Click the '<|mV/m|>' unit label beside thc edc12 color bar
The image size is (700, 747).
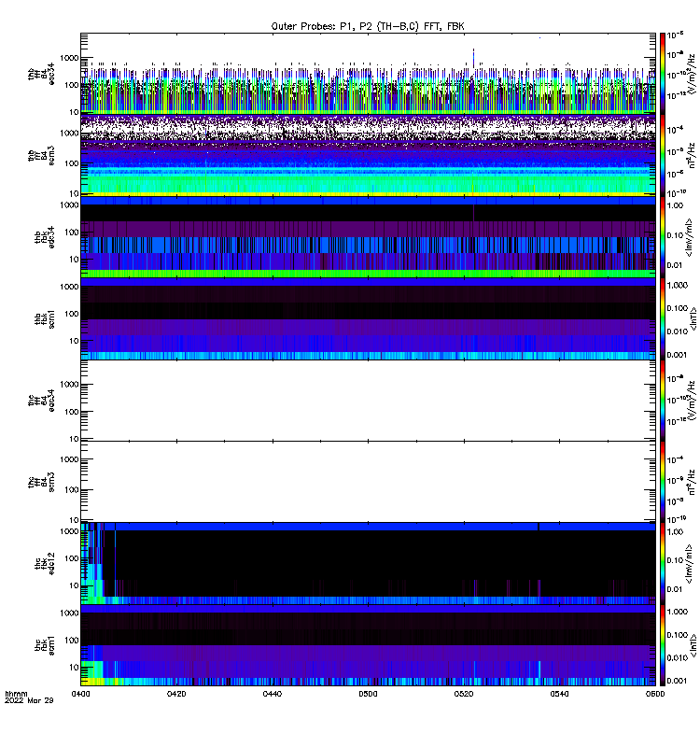(689, 564)
